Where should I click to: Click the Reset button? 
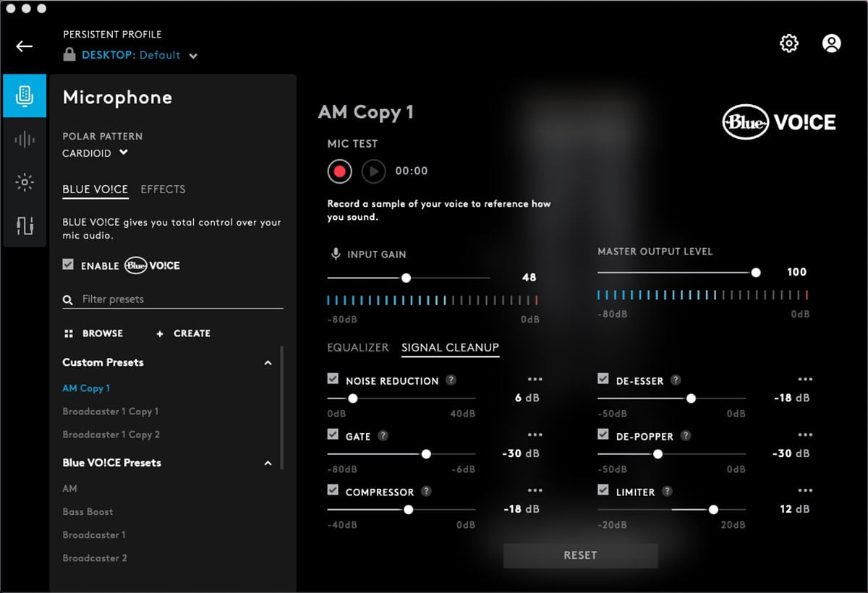pos(580,555)
